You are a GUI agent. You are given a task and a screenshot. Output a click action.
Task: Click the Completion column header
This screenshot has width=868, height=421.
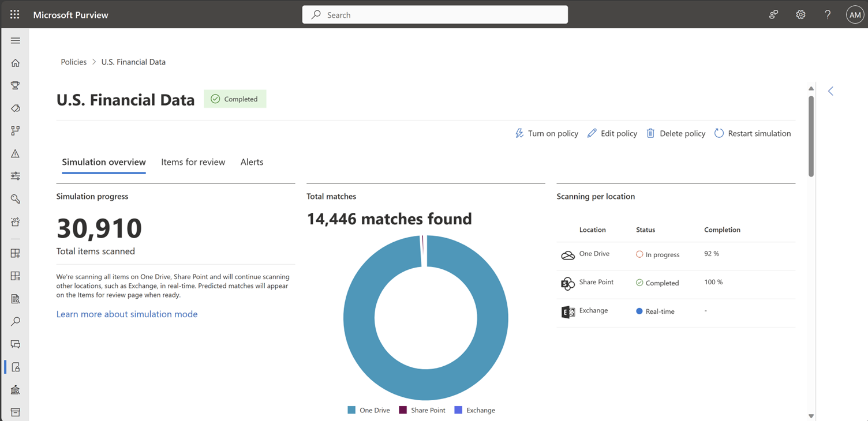pyautogui.click(x=722, y=230)
